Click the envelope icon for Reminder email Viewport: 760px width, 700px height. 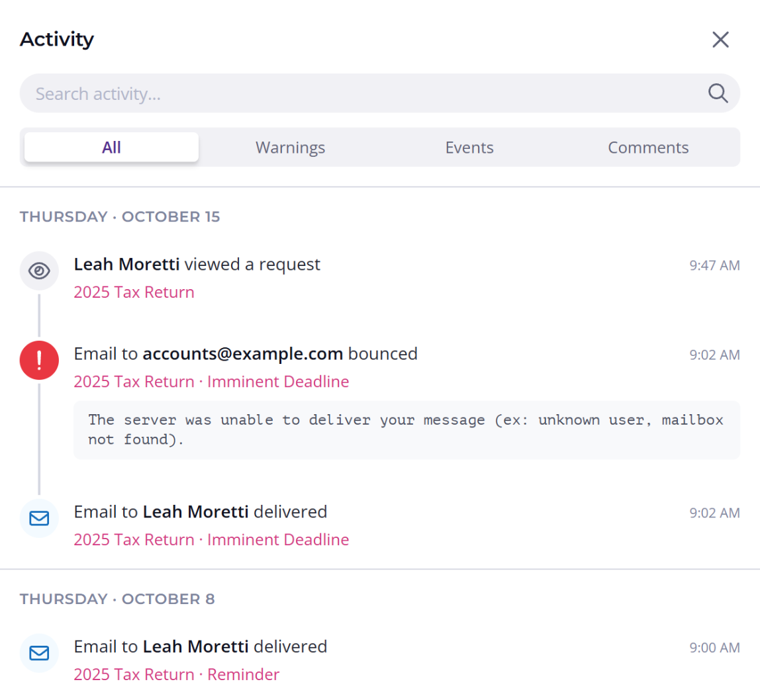coord(39,653)
